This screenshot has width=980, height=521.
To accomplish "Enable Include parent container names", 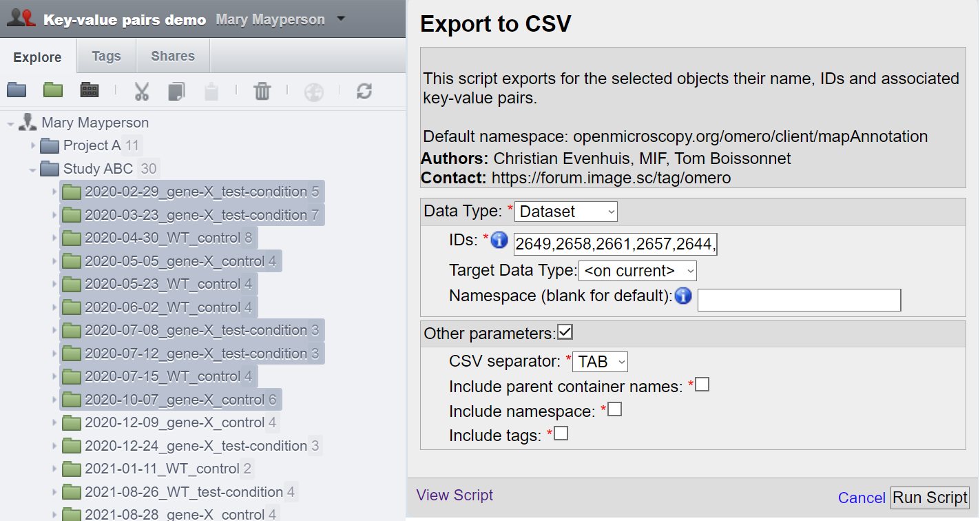I will coord(702,385).
